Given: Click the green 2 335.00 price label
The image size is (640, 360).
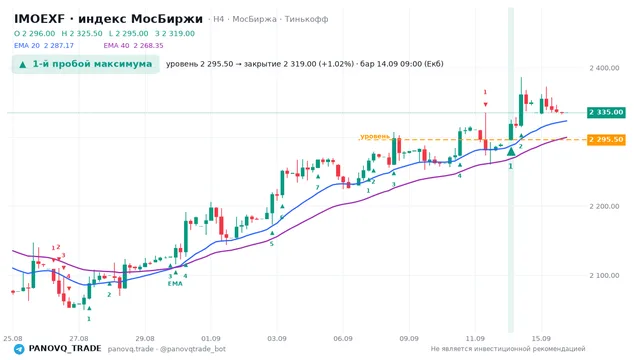Looking at the screenshot, I should coord(606,112).
